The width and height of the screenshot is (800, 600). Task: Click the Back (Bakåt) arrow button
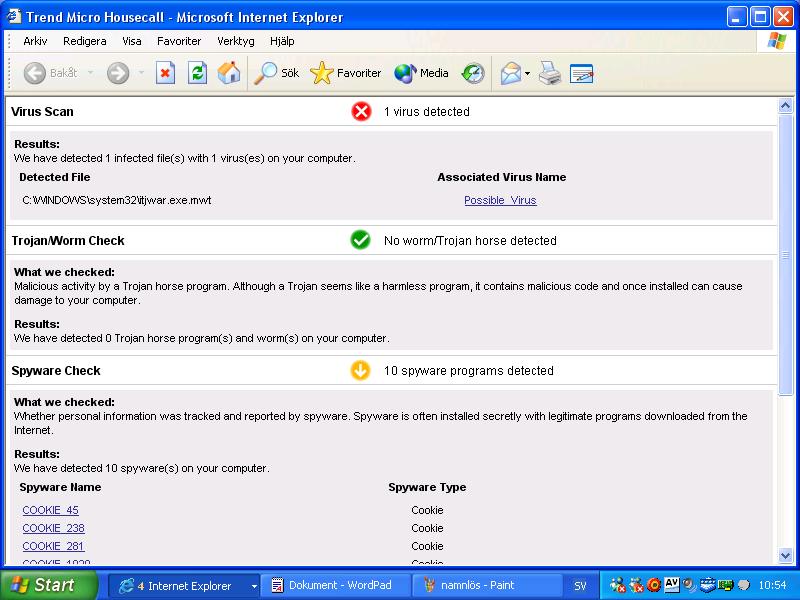coord(35,73)
